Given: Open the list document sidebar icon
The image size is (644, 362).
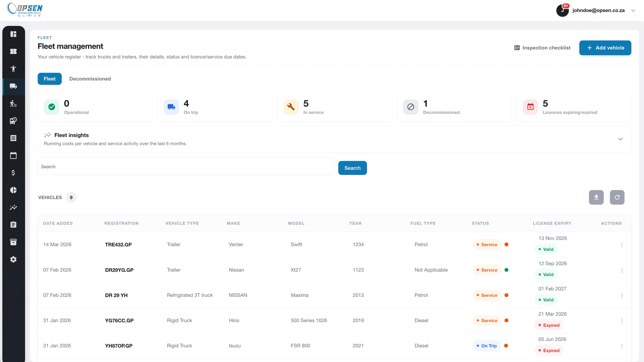Looking at the screenshot, I should tap(13, 138).
